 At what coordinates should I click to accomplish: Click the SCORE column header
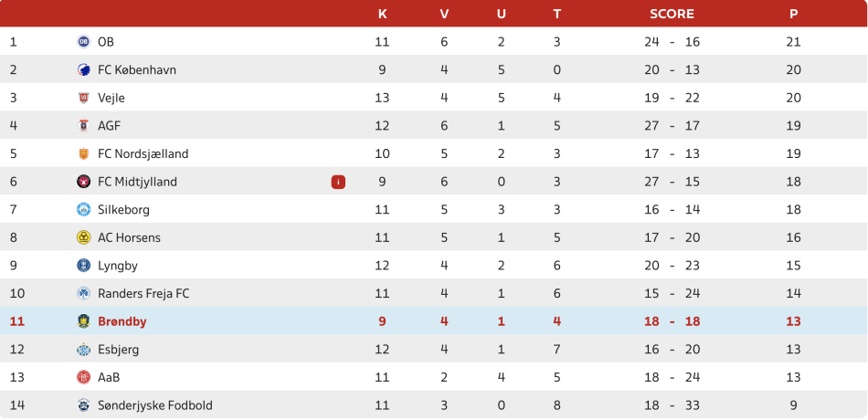[x=672, y=14]
